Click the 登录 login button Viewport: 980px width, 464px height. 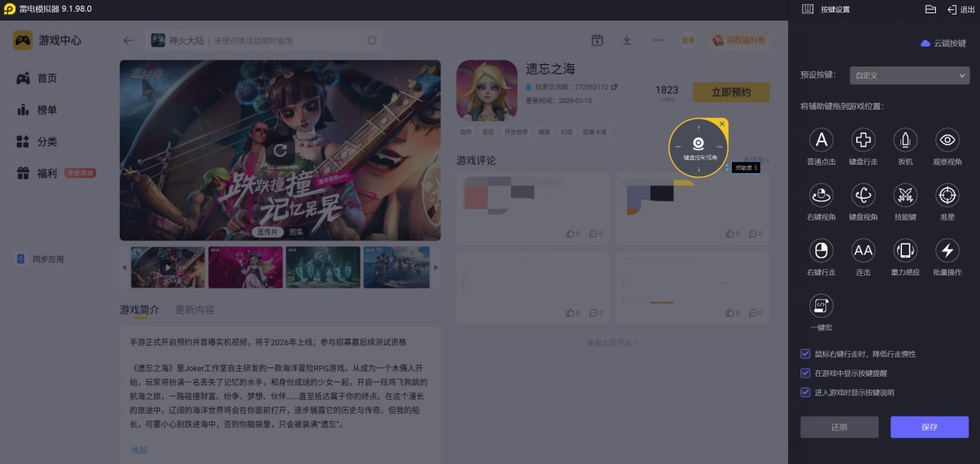tap(688, 40)
